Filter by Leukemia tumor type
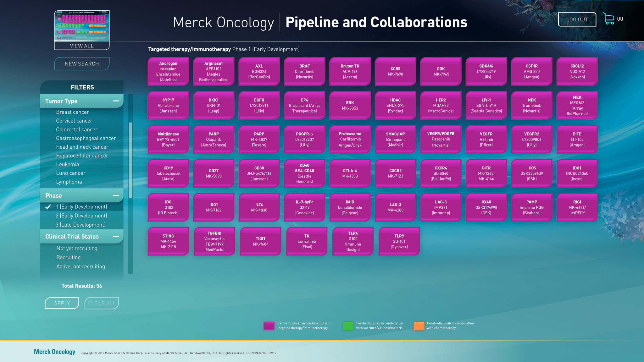The height and width of the screenshot is (362, 644). coord(68,164)
